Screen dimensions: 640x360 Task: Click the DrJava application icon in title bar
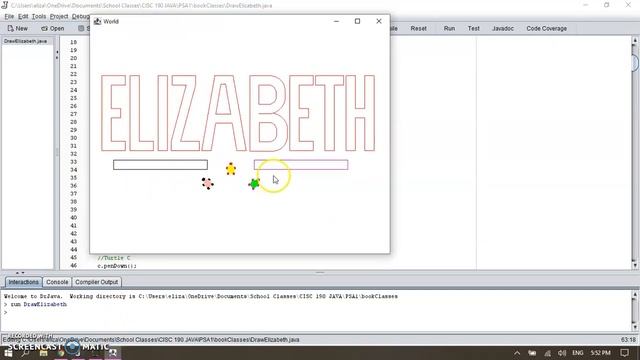tap(5, 5)
